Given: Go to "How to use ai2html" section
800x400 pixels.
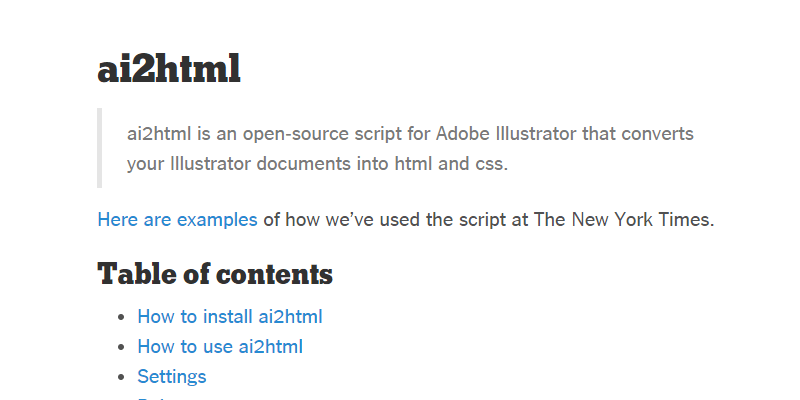Looking at the screenshot, I should pyautogui.click(x=220, y=347).
